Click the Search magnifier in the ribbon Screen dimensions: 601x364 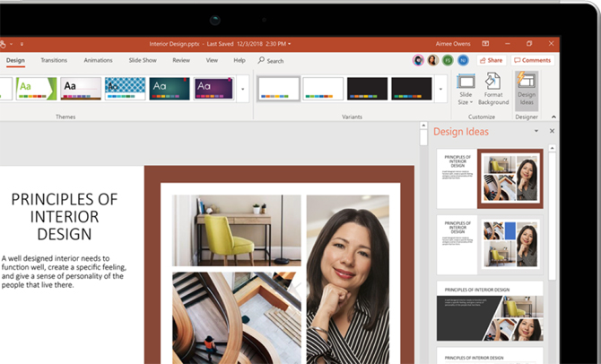262,61
